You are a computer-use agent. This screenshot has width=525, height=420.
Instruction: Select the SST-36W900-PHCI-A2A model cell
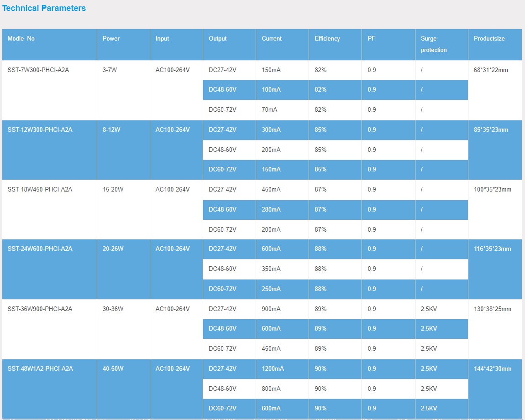coord(40,309)
